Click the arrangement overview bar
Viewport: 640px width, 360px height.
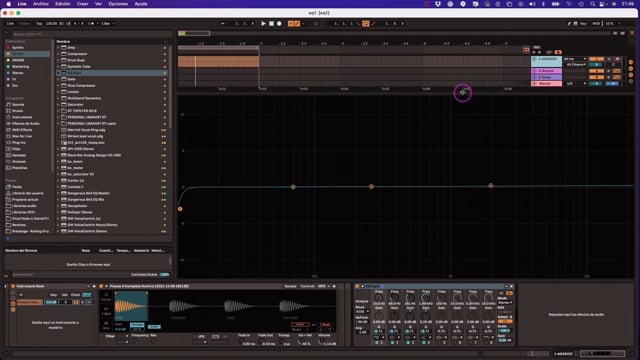tap(394, 33)
